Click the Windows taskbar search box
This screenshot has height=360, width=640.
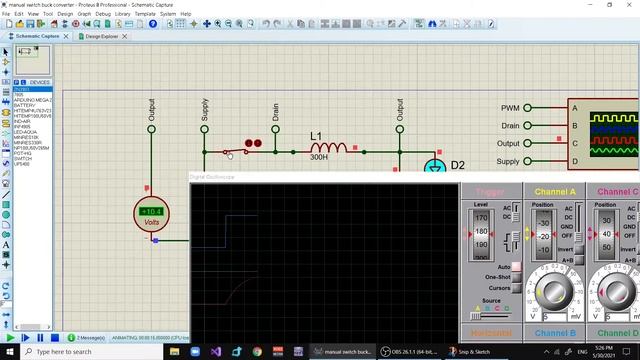click(91, 351)
